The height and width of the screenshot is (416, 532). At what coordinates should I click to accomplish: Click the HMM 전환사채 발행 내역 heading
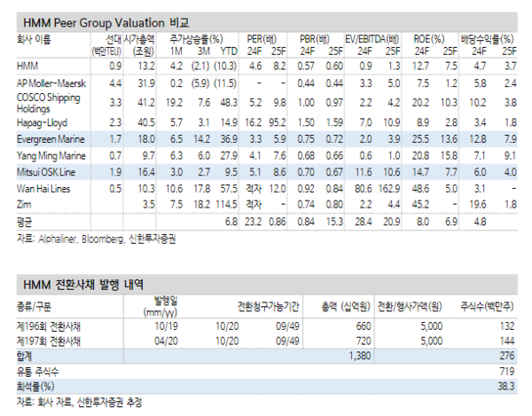(83, 284)
